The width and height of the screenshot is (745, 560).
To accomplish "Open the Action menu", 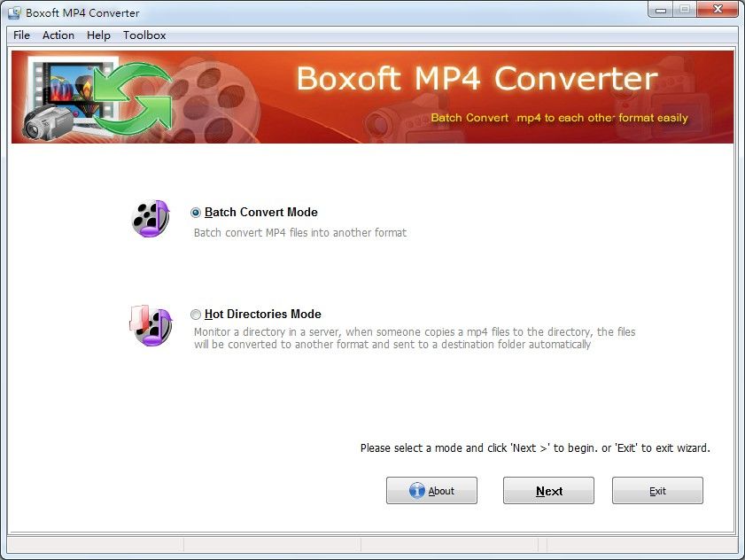I will tap(58, 35).
